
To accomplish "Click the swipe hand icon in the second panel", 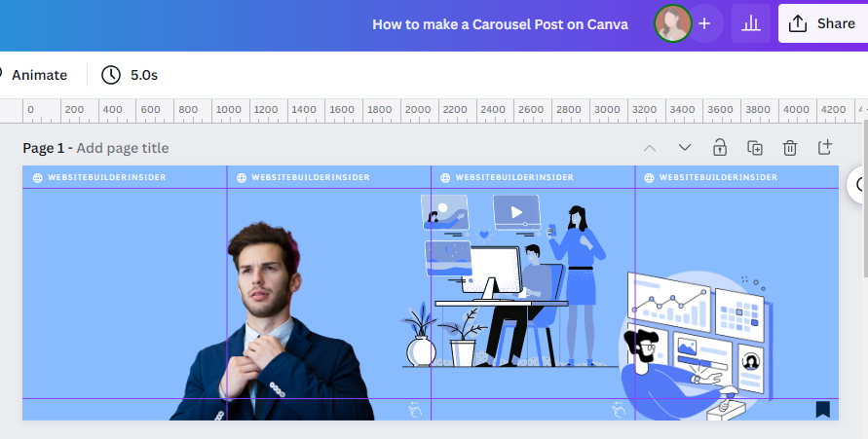I will pos(415,409).
